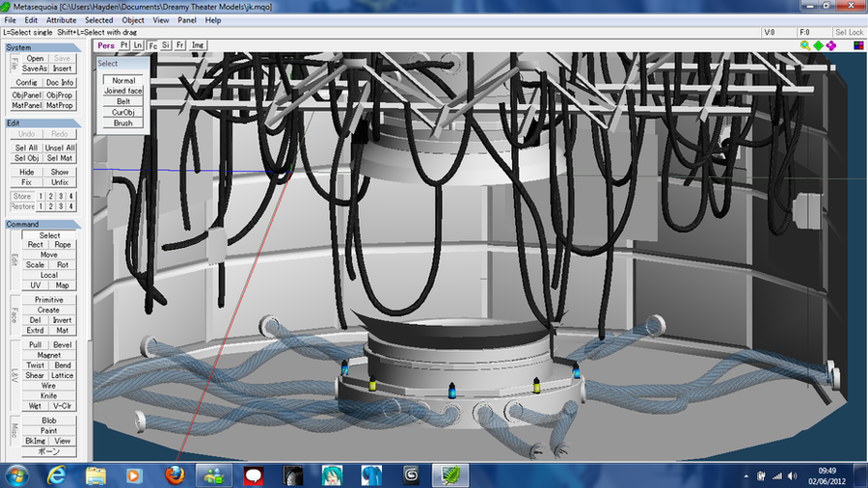Click the SaveAs button

[35, 68]
